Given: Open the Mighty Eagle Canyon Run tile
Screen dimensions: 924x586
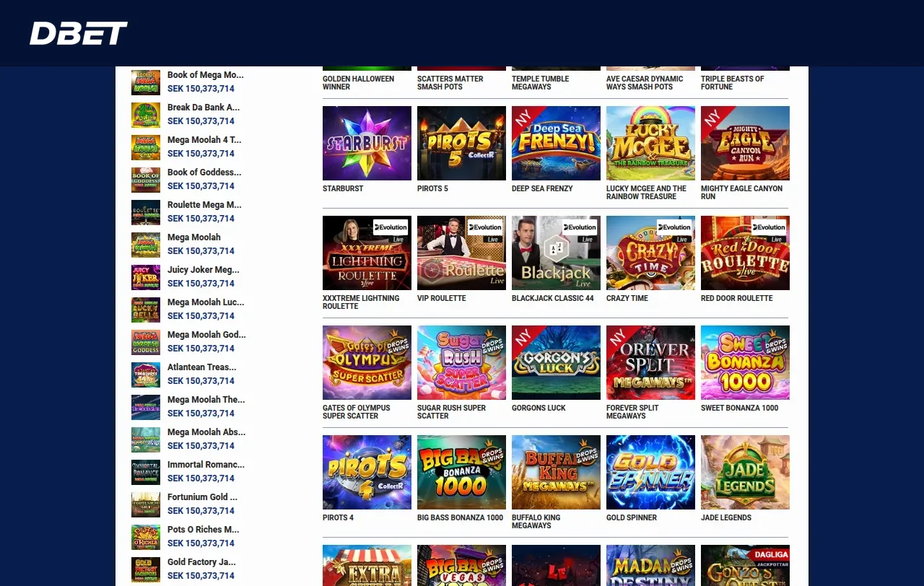Looking at the screenshot, I should pyautogui.click(x=745, y=143).
